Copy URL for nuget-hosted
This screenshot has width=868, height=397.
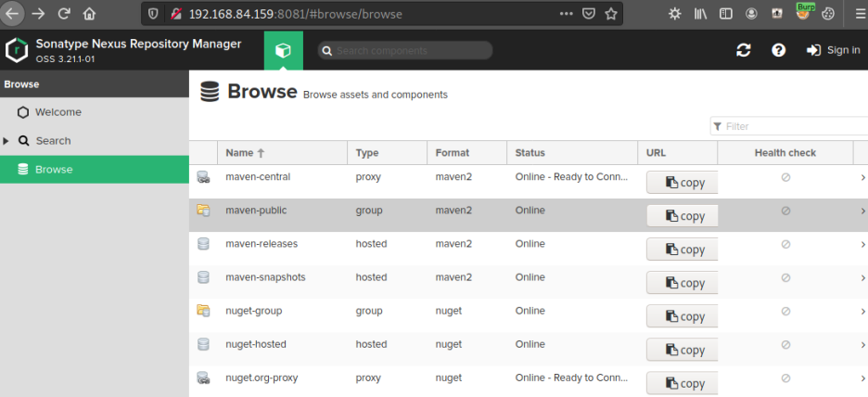tap(683, 350)
